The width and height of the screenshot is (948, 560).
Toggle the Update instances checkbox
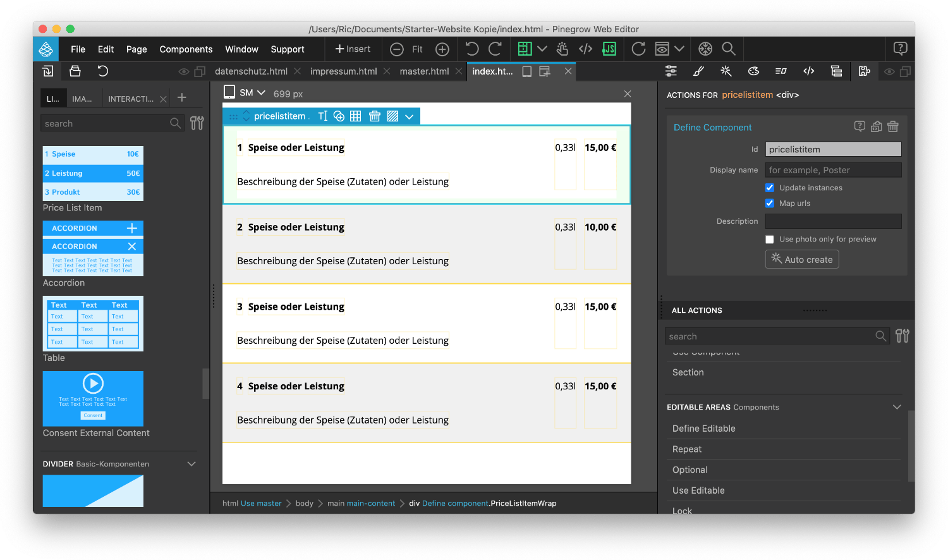click(770, 188)
